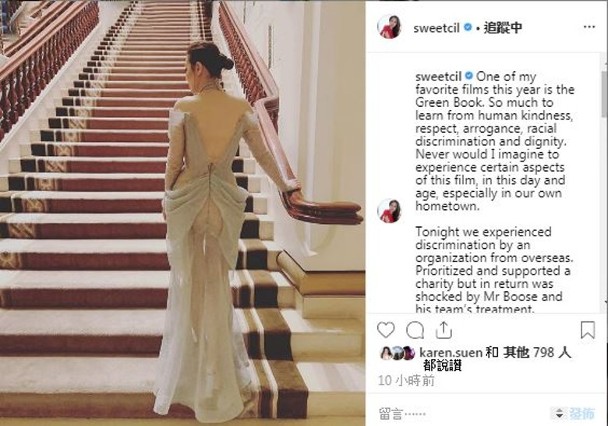Open sweetcil username link in header
This screenshot has height=426, width=608.
point(436,28)
